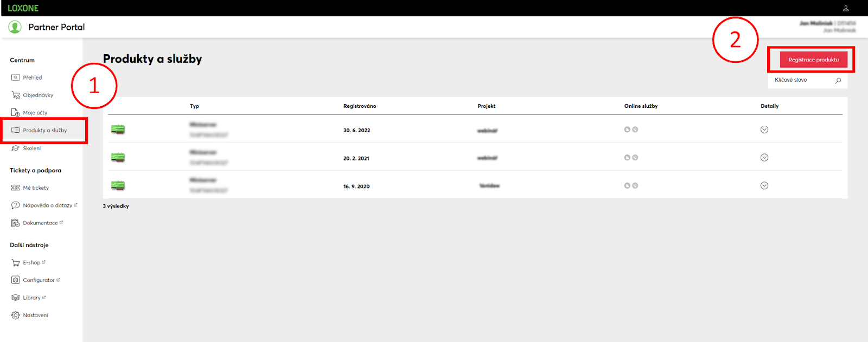Focus the Klíčové slovo search field
Image resolution: width=868 pixels, height=342 pixels.
click(802, 80)
